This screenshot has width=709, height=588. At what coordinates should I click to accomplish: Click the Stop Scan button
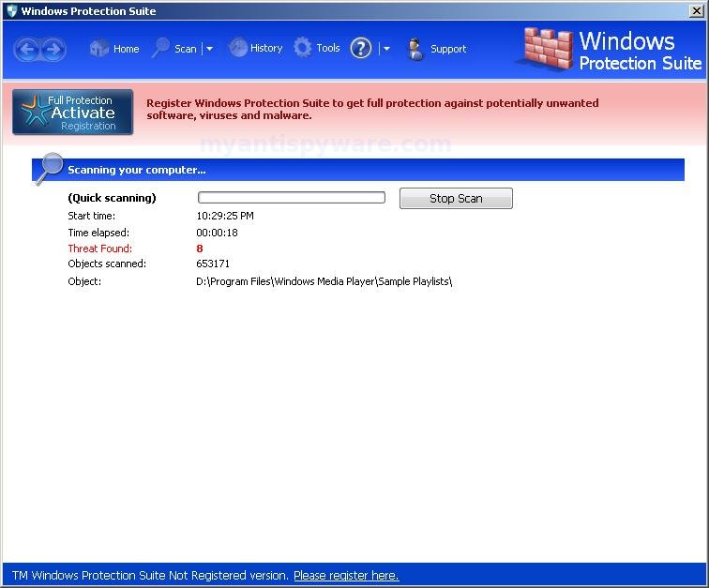point(456,199)
